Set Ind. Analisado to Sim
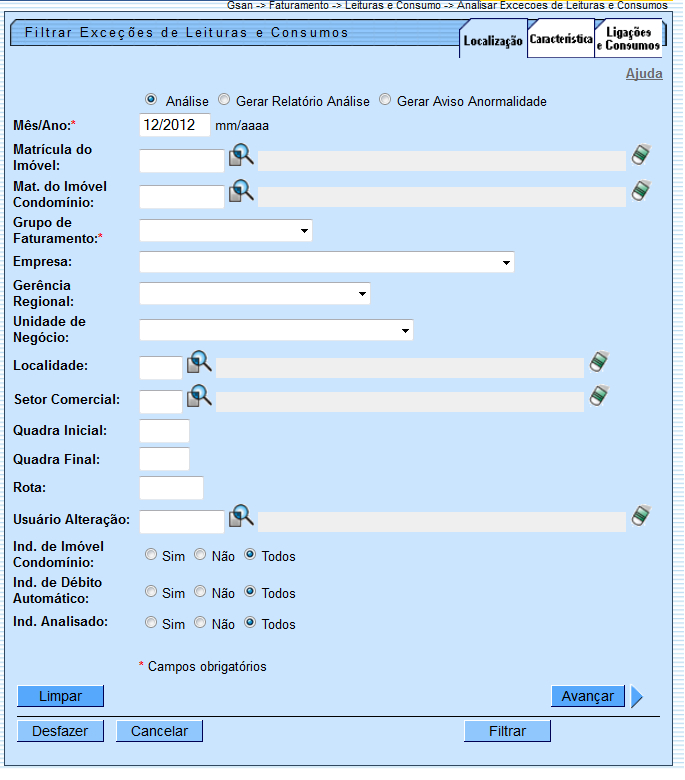 pos(151,622)
